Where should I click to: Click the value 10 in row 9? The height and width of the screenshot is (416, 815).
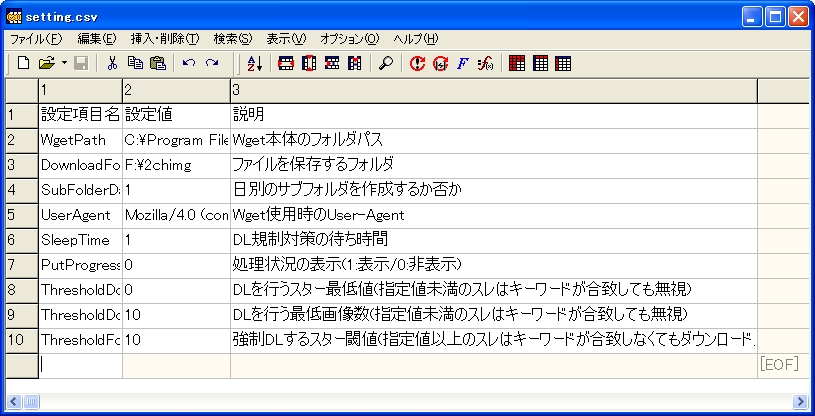click(x=176, y=315)
